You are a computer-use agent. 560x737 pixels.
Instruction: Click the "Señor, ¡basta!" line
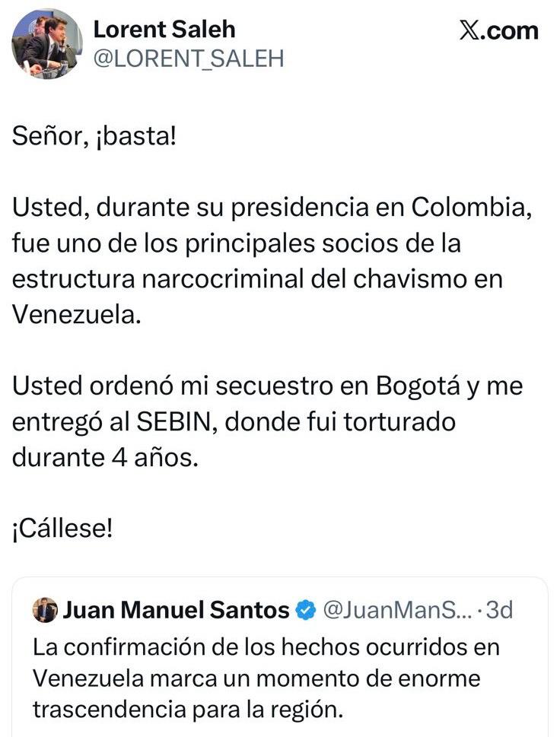pyautogui.click(x=94, y=139)
